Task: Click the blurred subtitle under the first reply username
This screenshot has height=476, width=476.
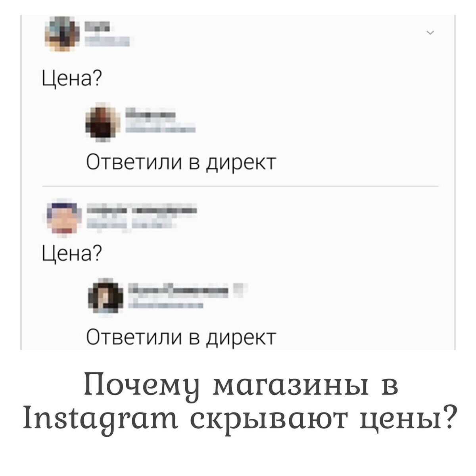Action: click(x=161, y=128)
